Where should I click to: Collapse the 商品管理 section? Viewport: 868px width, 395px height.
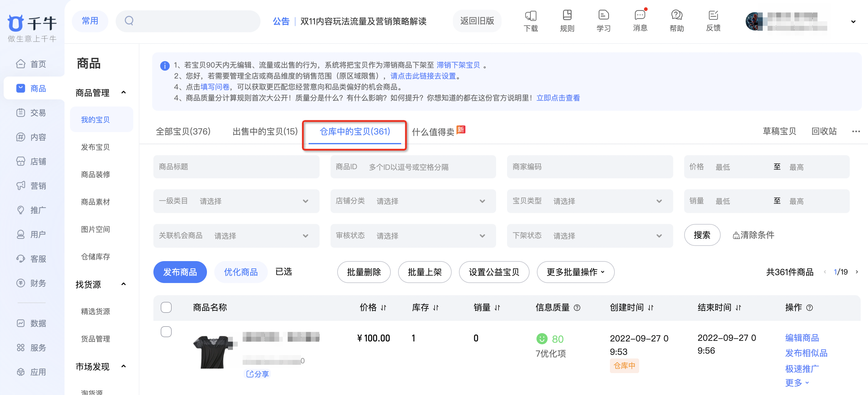coord(123,92)
